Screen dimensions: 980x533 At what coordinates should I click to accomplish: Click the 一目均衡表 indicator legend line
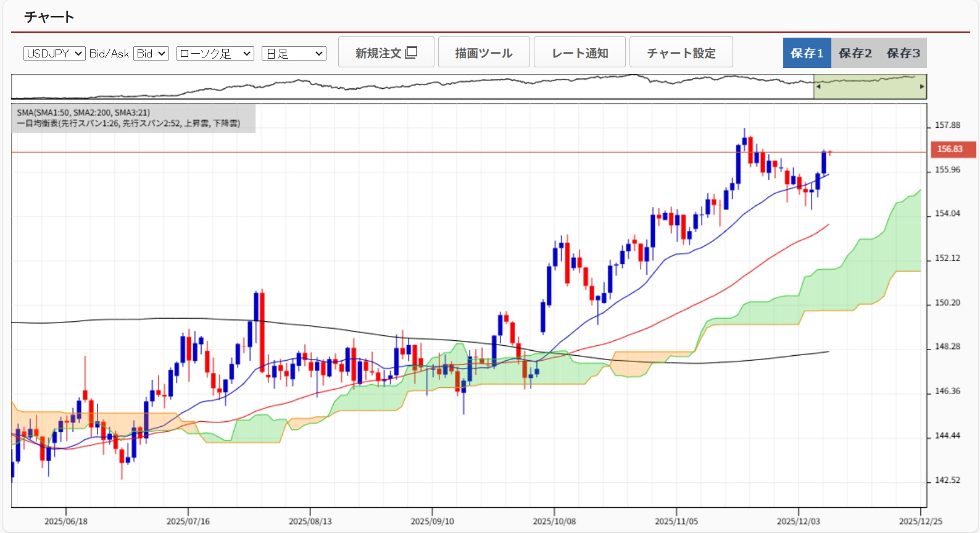point(128,124)
